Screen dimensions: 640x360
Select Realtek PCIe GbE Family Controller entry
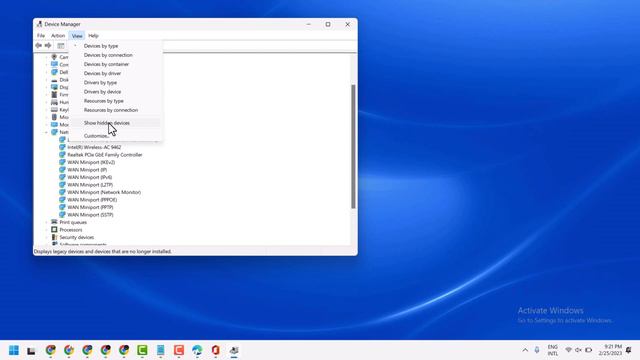click(x=105, y=155)
